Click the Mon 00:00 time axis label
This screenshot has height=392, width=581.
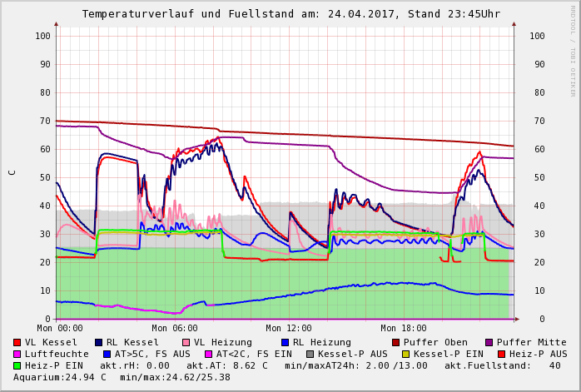click(59, 329)
